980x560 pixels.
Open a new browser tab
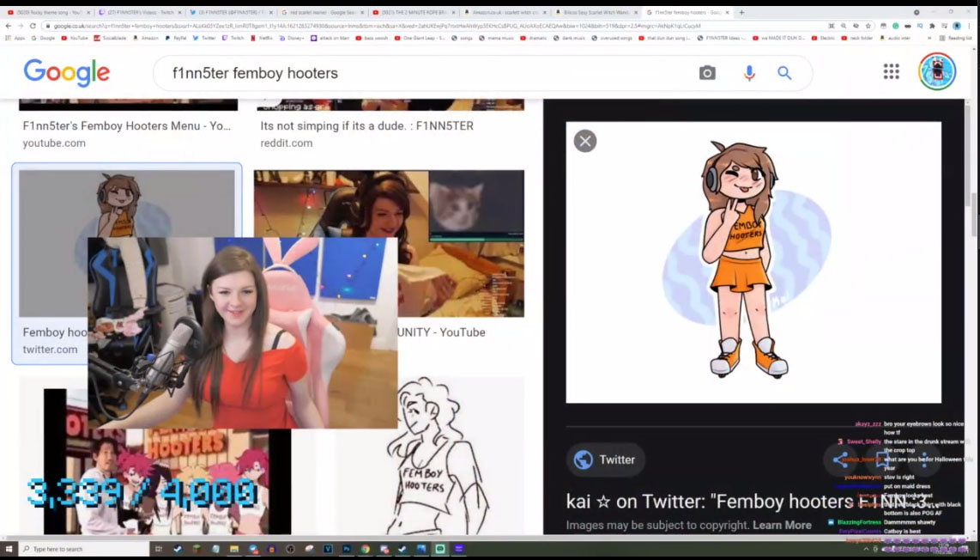pyautogui.click(x=742, y=12)
